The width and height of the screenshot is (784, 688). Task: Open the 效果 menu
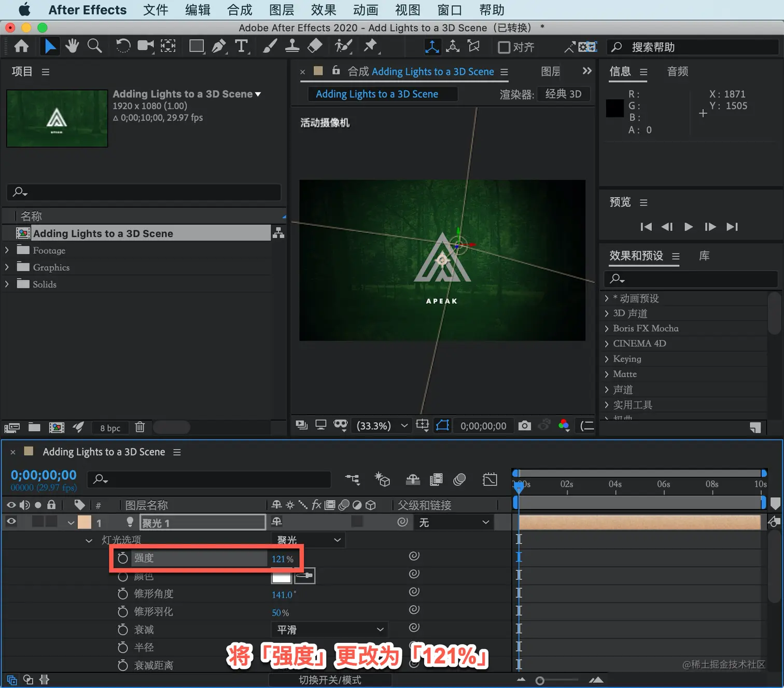coord(324,10)
